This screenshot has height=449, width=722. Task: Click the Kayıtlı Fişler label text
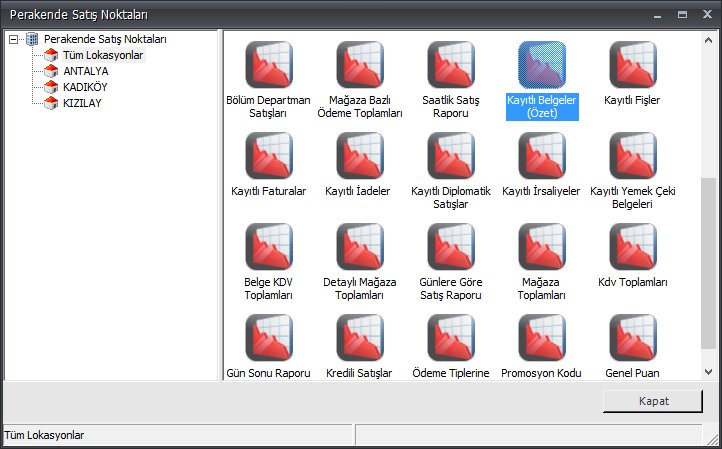632,100
